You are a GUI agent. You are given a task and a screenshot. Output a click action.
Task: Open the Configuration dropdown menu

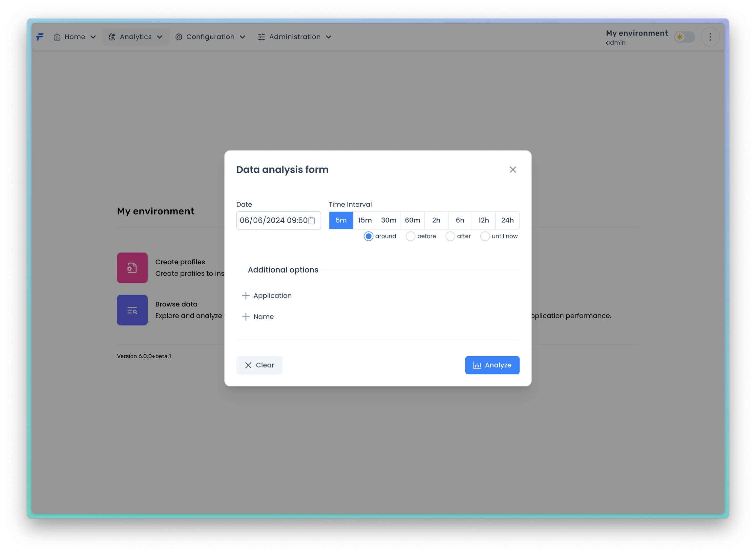210,37
